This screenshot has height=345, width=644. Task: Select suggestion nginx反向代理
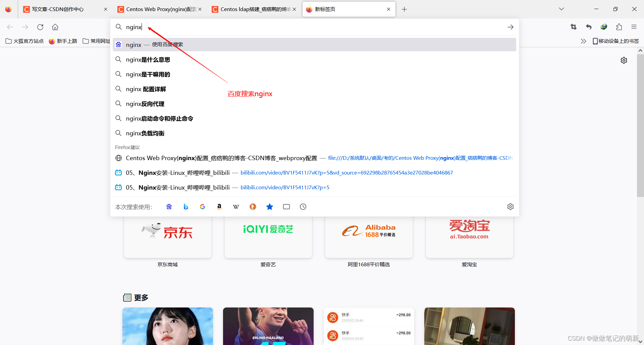[x=314, y=104]
